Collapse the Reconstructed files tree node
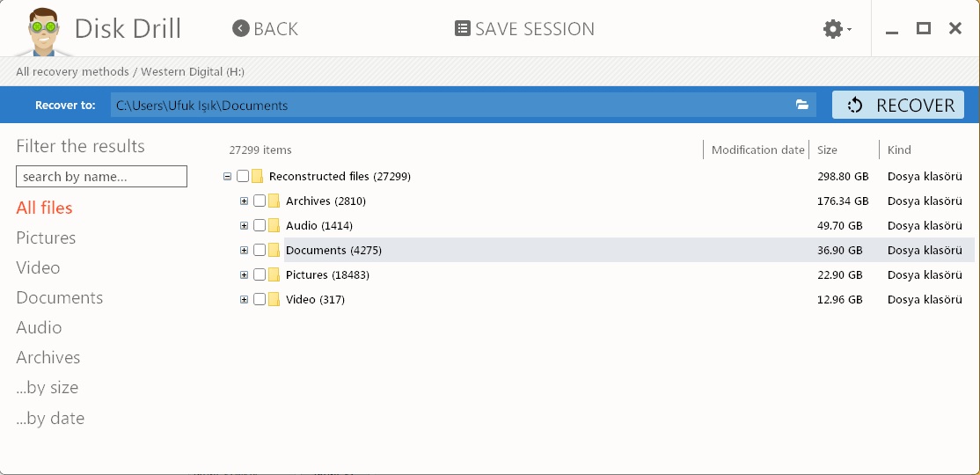This screenshot has height=475, width=980. (227, 176)
